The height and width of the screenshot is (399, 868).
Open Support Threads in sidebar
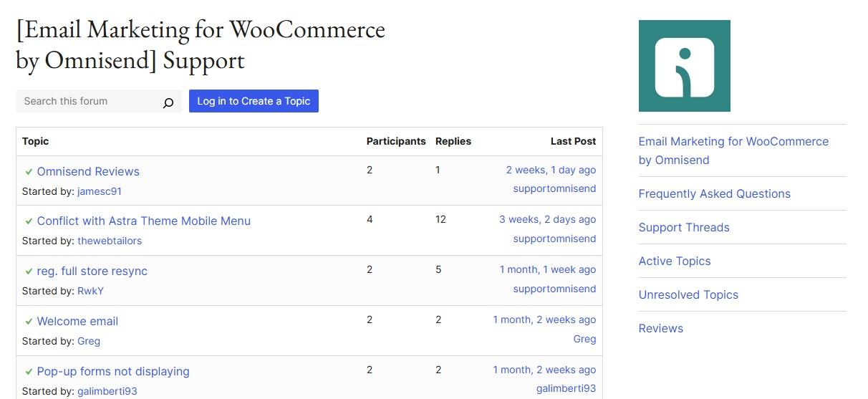point(684,227)
